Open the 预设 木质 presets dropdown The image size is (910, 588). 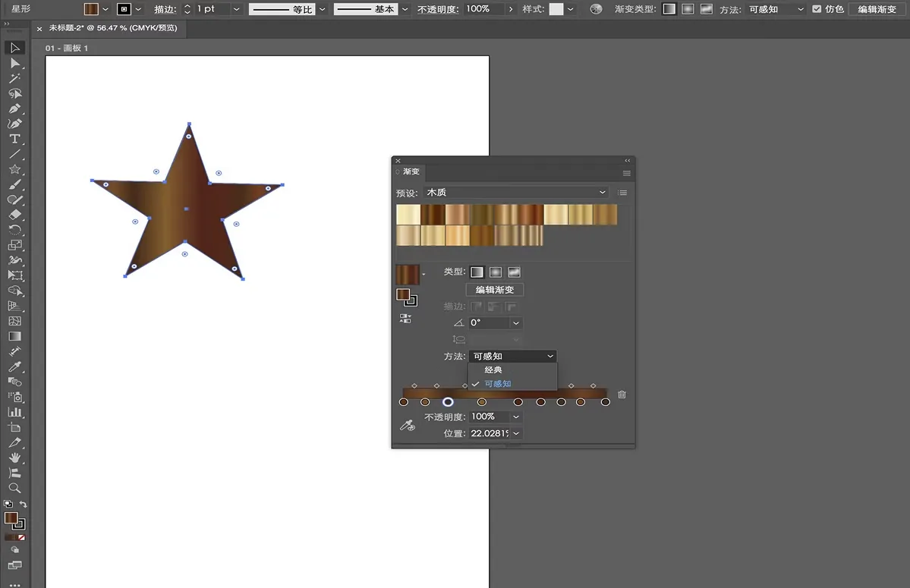click(516, 193)
